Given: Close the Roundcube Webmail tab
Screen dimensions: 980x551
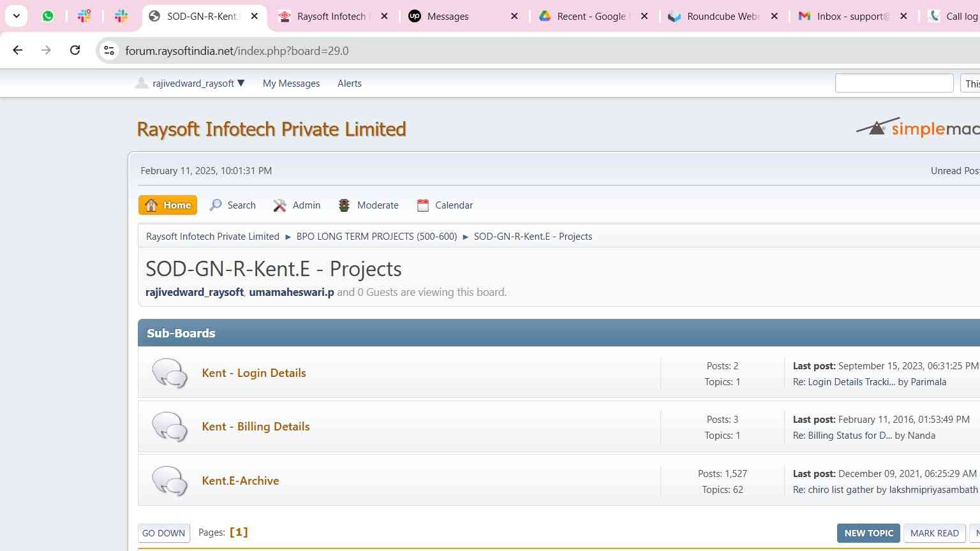Looking at the screenshot, I should [775, 16].
